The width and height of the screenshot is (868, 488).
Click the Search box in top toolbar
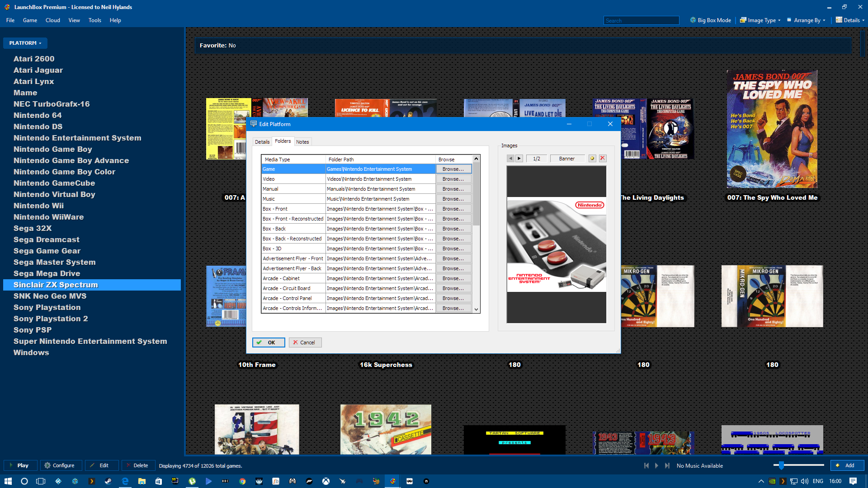coord(641,20)
